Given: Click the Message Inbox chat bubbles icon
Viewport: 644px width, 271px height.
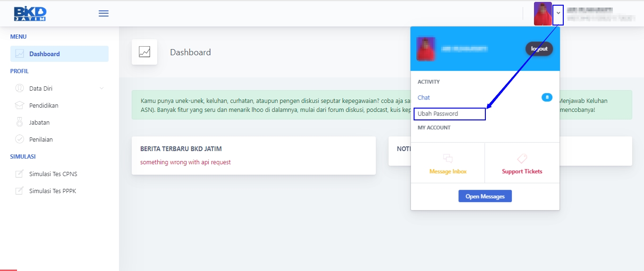Looking at the screenshot, I should 448,159.
